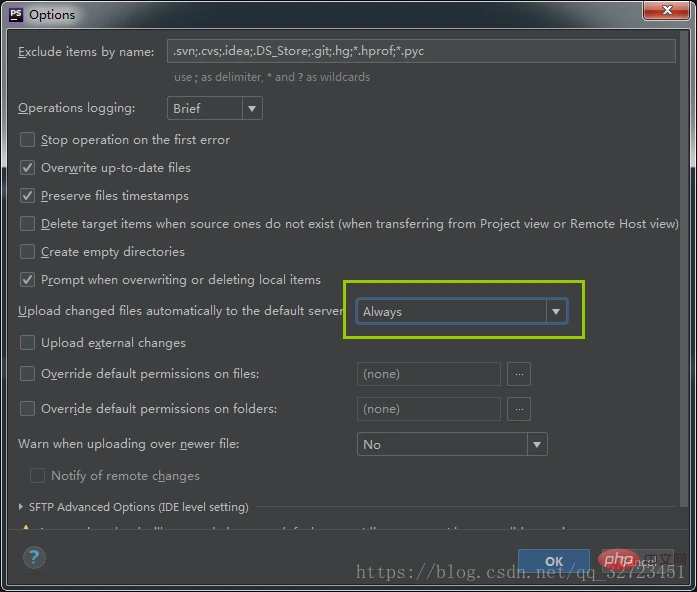Uncheck Overwrite up-to-date files
The image size is (697, 592).
click(x=28, y=168)
